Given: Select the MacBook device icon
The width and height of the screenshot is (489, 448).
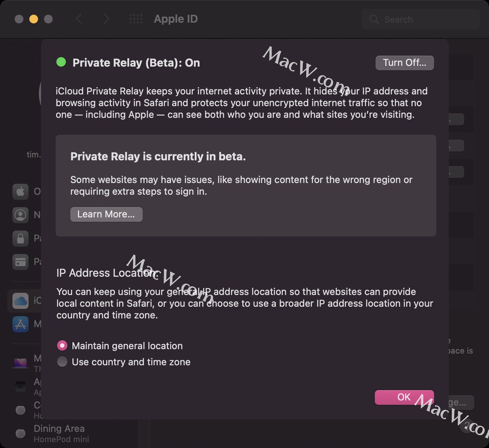Looking at the screenshot, I should point(20,363).
